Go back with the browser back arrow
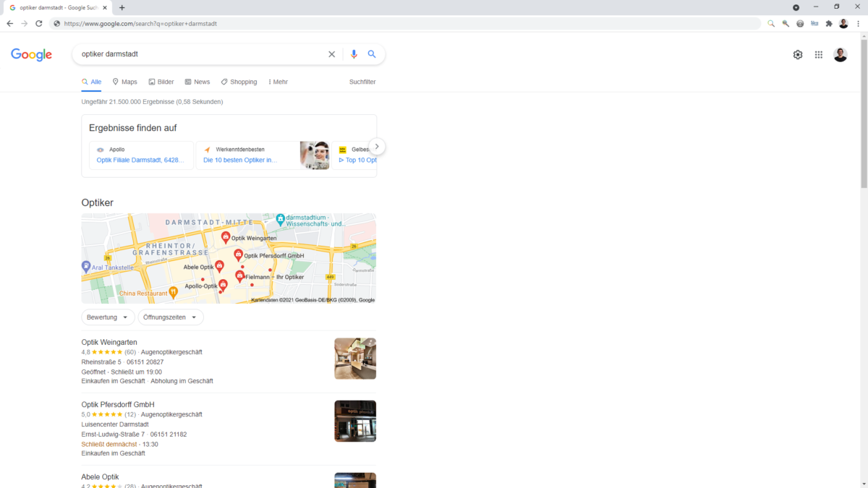The width and height of the screenshot is (868, 488). (10, 23)
